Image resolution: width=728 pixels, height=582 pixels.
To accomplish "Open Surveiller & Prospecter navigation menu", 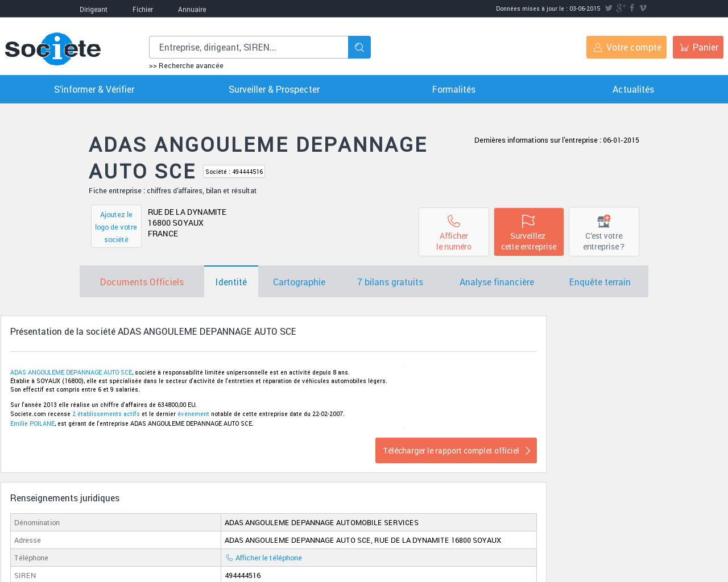I will (274, 89).
